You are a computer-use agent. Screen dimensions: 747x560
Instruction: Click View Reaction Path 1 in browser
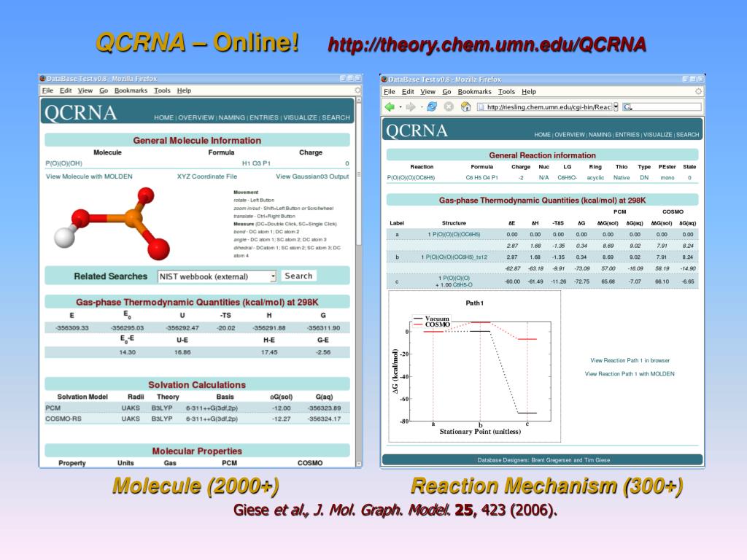tap(630, 360)
